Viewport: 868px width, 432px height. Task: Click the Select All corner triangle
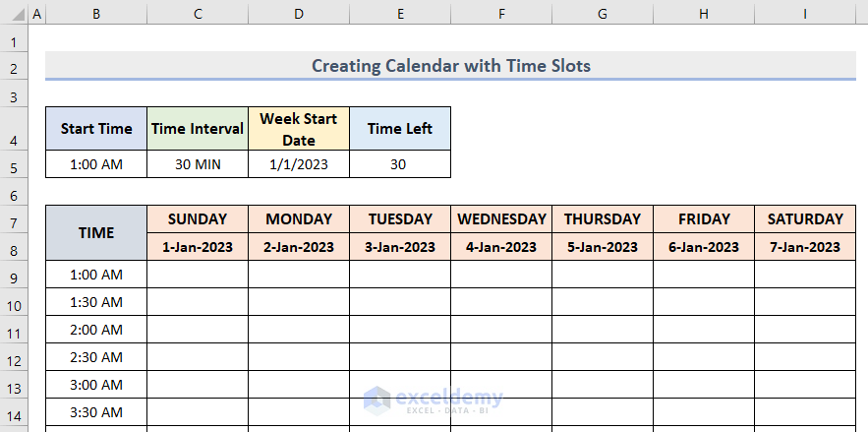click(14, 15)
